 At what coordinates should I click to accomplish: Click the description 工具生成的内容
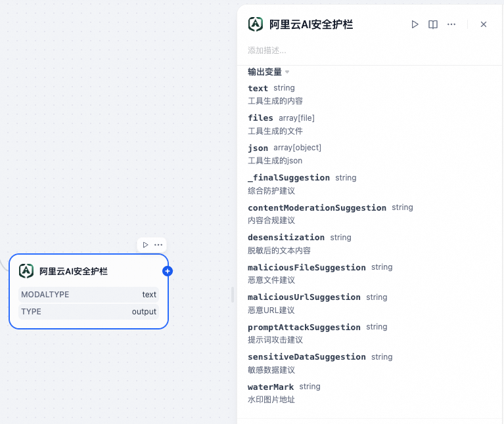[275, 101]
